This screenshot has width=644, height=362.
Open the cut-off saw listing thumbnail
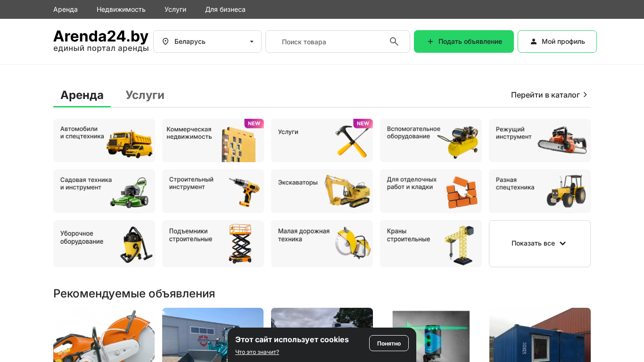(104, 335)
